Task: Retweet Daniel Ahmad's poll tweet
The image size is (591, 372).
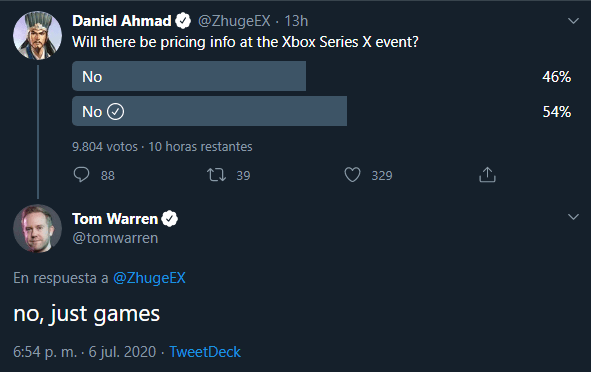Action: point(216,175)
